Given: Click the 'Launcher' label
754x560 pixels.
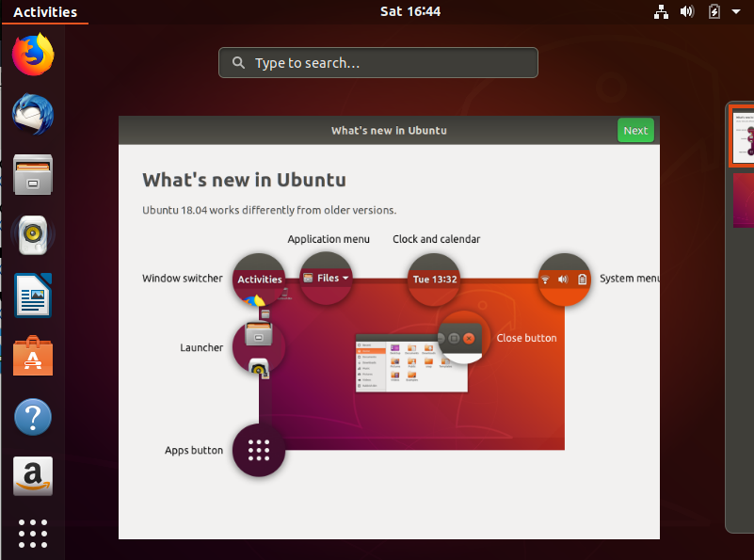Looking at the screenshot, I should click(x=201, y=347).
